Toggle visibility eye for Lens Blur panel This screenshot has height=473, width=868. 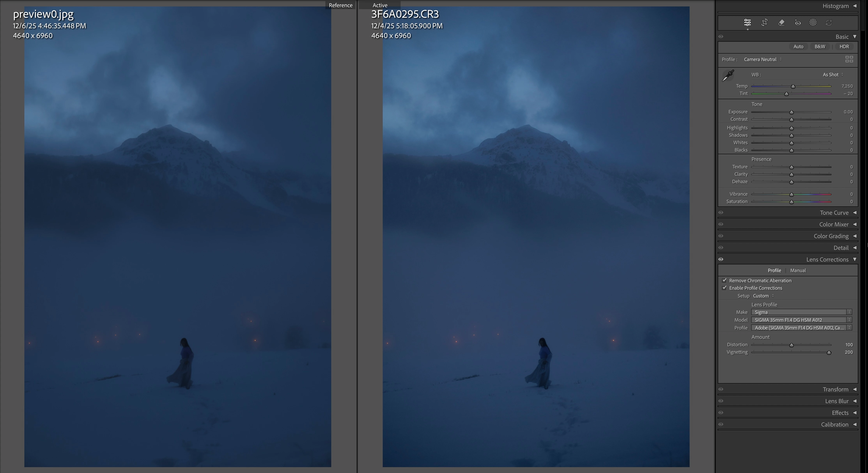tap(721, 401)
